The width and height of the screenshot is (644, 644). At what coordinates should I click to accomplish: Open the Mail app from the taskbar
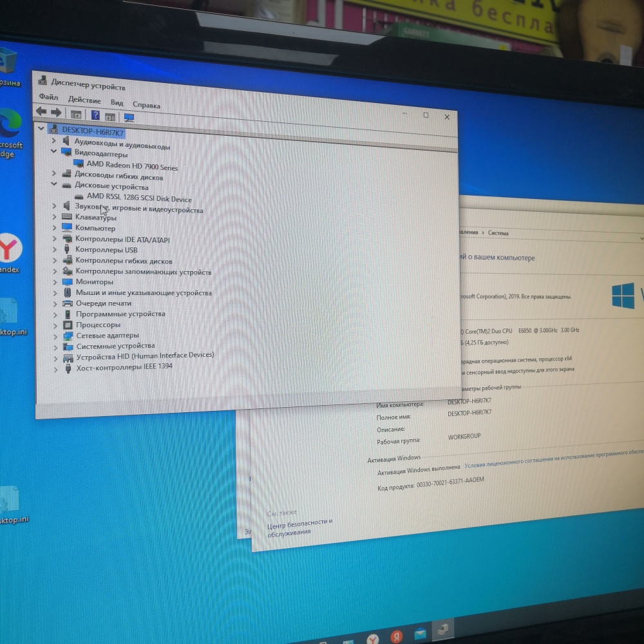[420, 632]
